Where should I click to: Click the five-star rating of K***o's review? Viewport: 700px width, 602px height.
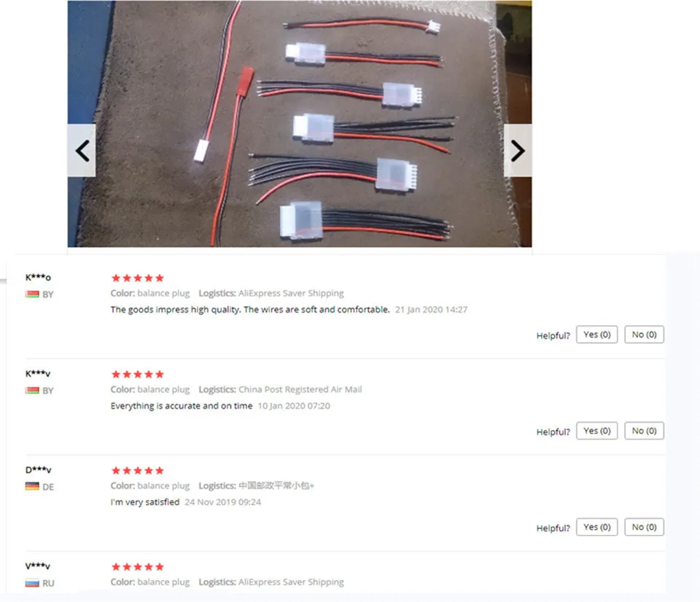click(138, 278)
